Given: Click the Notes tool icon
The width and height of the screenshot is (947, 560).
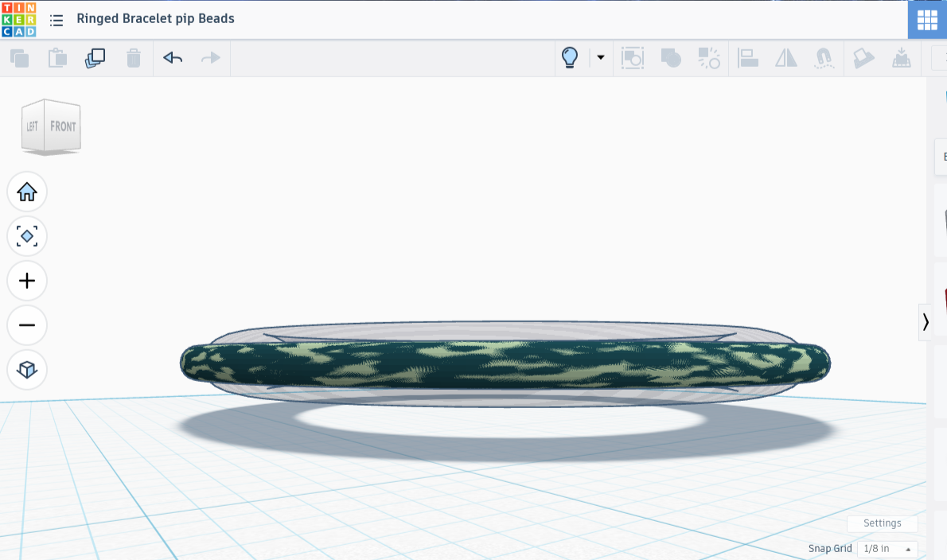Looking at the screenshot, I should 863,58.
